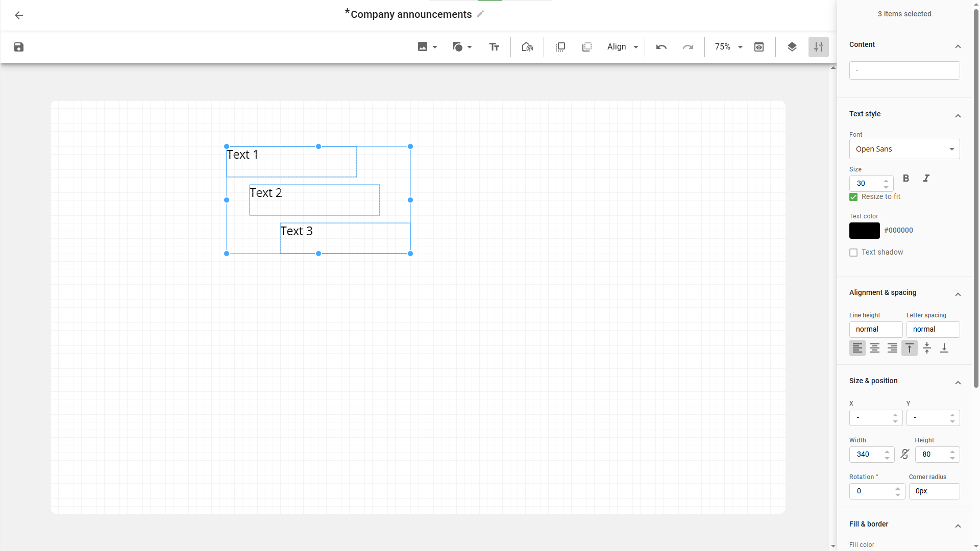Align text to top vertically
Viewport: 980px width, 551px height.
tap(910, 348)
